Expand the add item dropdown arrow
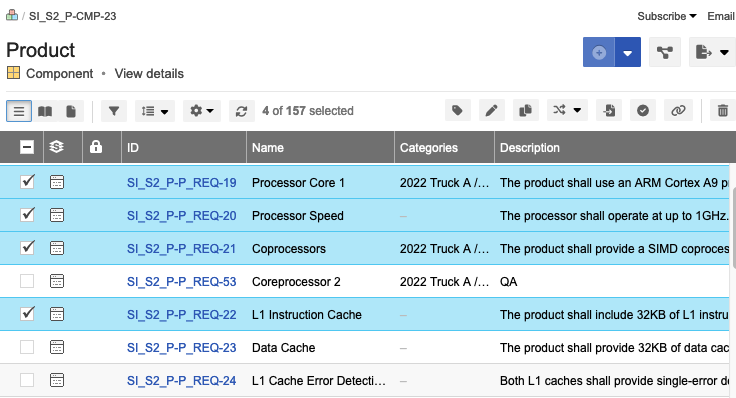This screenshot has height=398, width=736. [628, 52]
